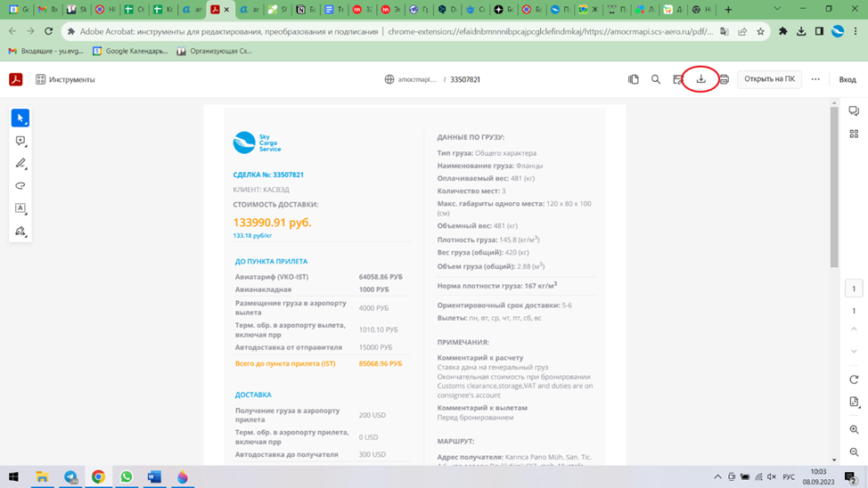This screenshot has height=488, width=868.
Task: Click the zoom in magnifier icon
Action: (x=854, y=429)
